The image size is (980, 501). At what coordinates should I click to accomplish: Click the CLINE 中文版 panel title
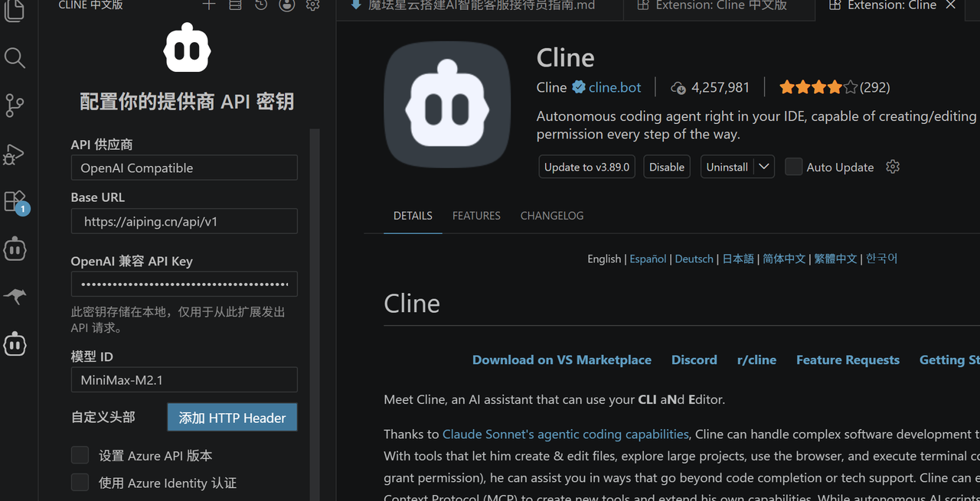[90, 5]
